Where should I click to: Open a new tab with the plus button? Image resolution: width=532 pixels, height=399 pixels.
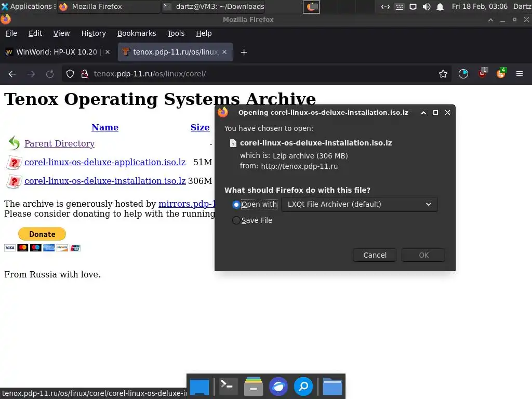(244, 52)
